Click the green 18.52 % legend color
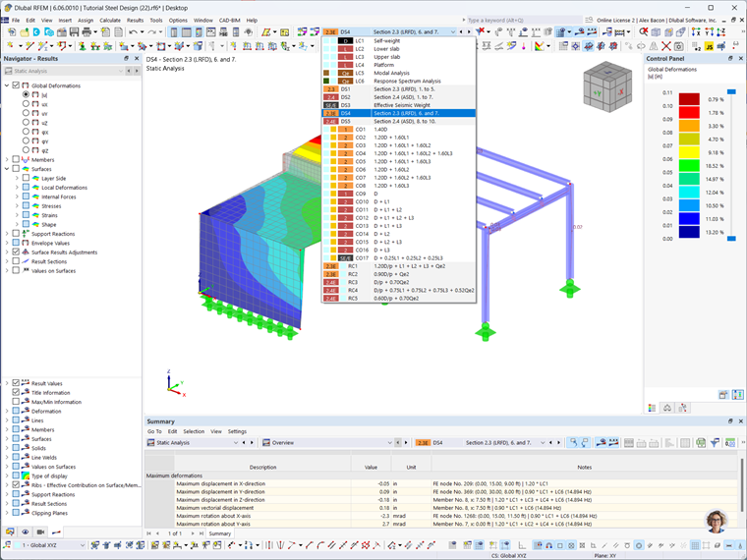The image size is (747, 560). point(689,165)
